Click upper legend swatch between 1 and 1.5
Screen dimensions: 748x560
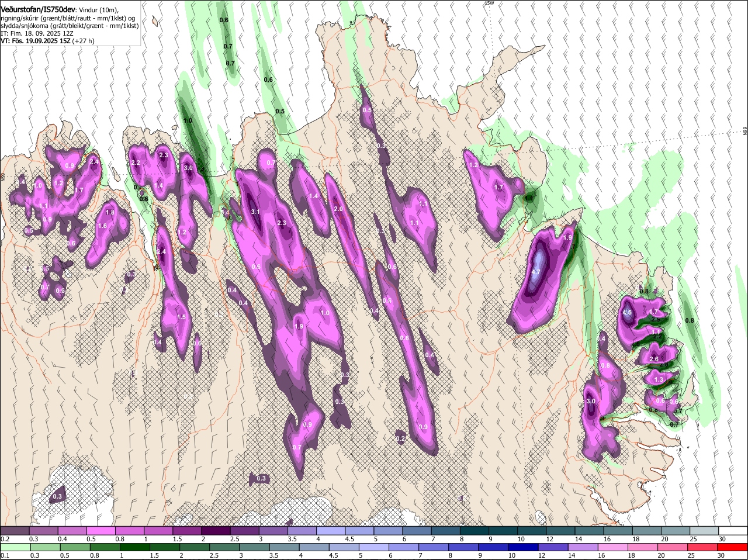point(158,531)
